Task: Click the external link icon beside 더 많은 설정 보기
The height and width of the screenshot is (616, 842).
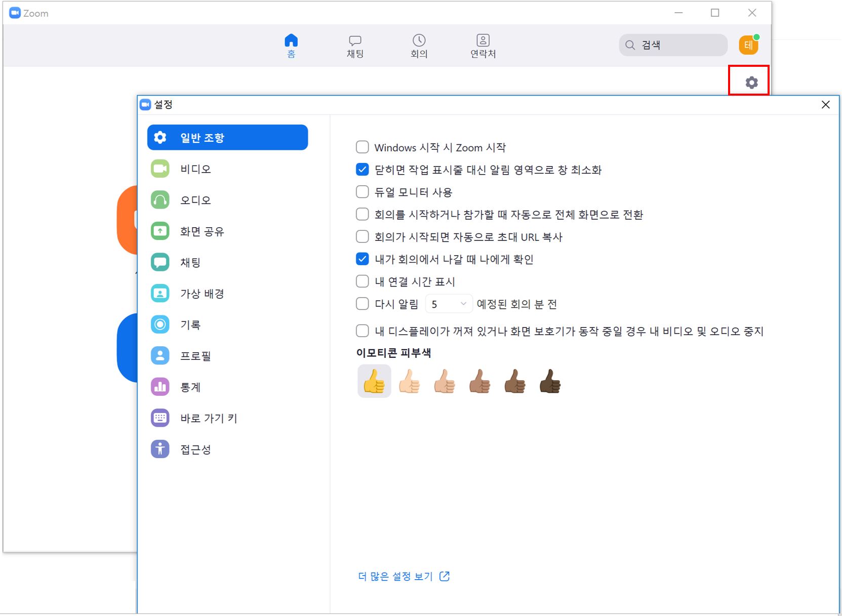Action: tap(445, 576)
